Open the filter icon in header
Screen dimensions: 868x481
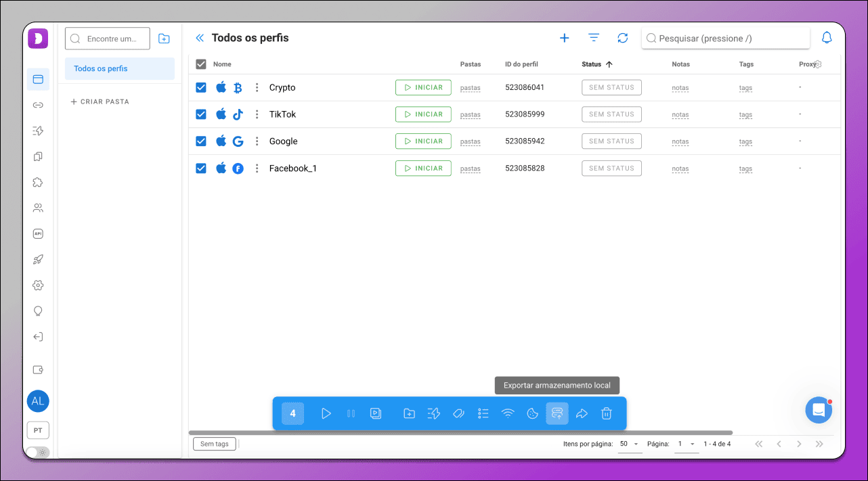click(x=594, y=38)
